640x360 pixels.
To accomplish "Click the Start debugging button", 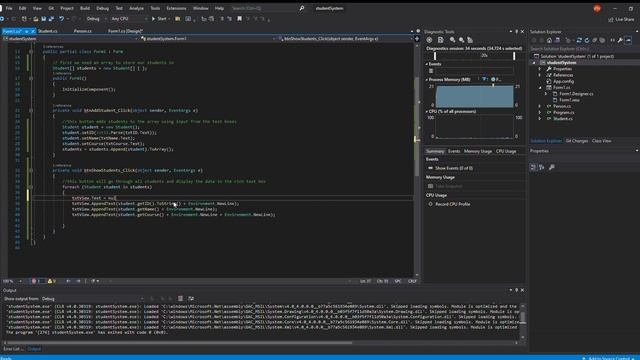I will click(159, 19).
